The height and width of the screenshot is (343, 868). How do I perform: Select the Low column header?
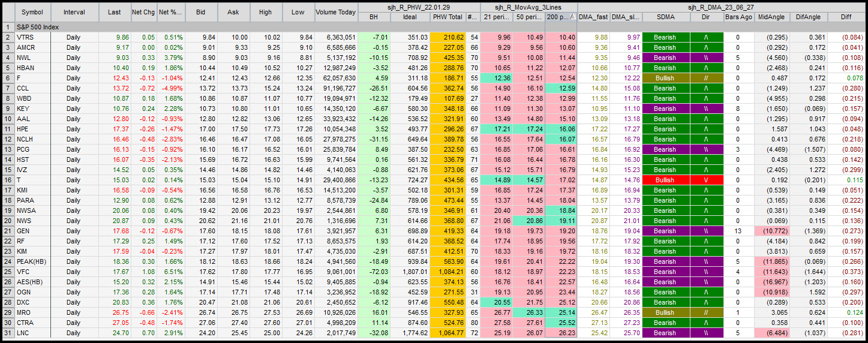(x=298, y=12)
